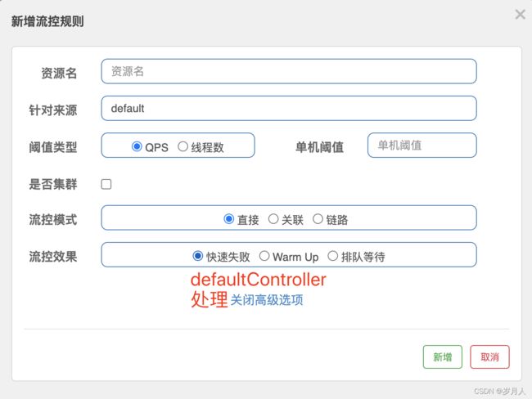Select the QPS threshold type radio
Image resolution: width=532 pixels, height=399 pixels.
point(137,146)
